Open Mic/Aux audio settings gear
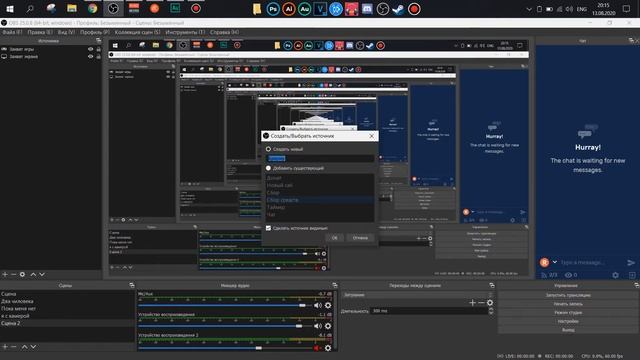The width and height of the screenshot is (640, 360). [328, 305]
